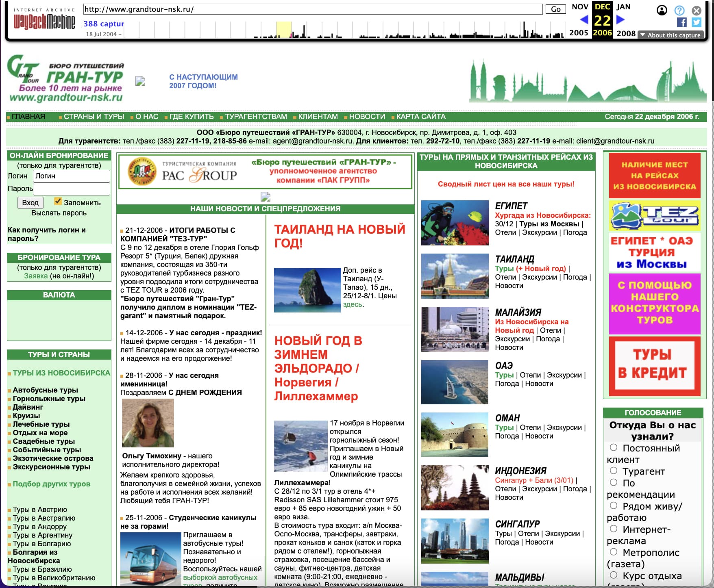Open НОВОСТИ menu item

pyautogui.click(x=367, y=117)
